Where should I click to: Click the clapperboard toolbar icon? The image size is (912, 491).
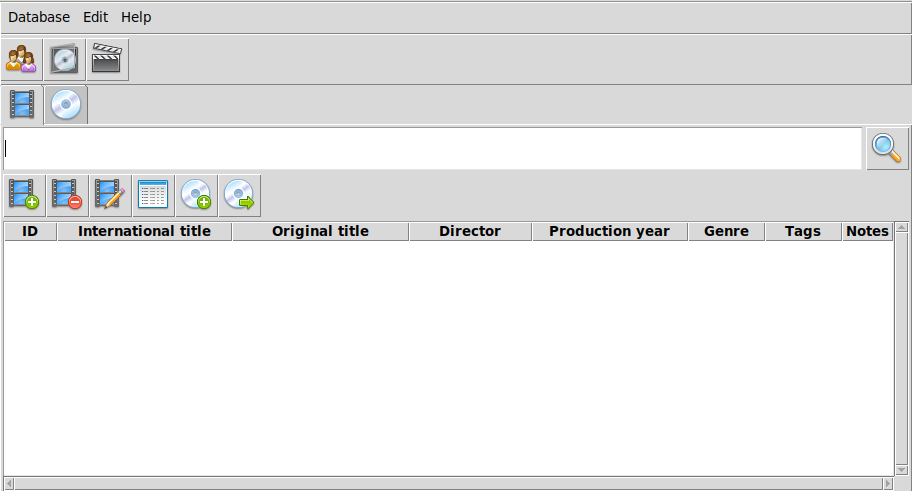pos(108,59)
